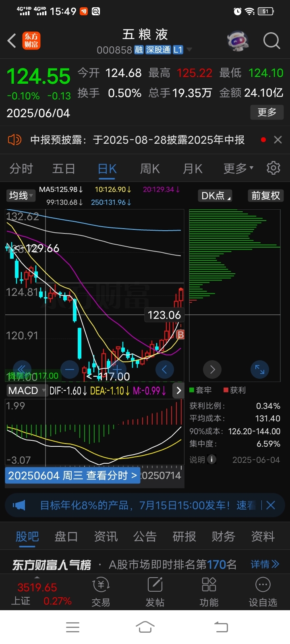Tap the 深股通 tag
This screenshot has width=290, height=644.
point(158,50)
